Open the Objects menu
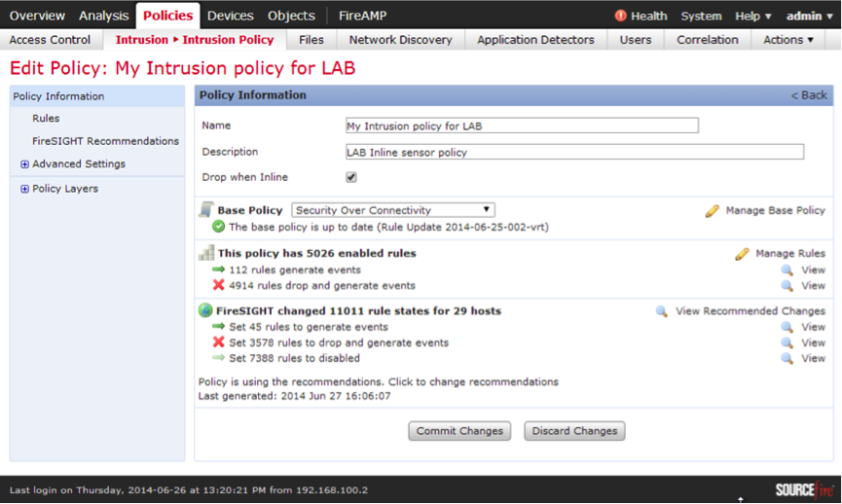Viewport: 842px width, 504px height. tap(291, 16)
